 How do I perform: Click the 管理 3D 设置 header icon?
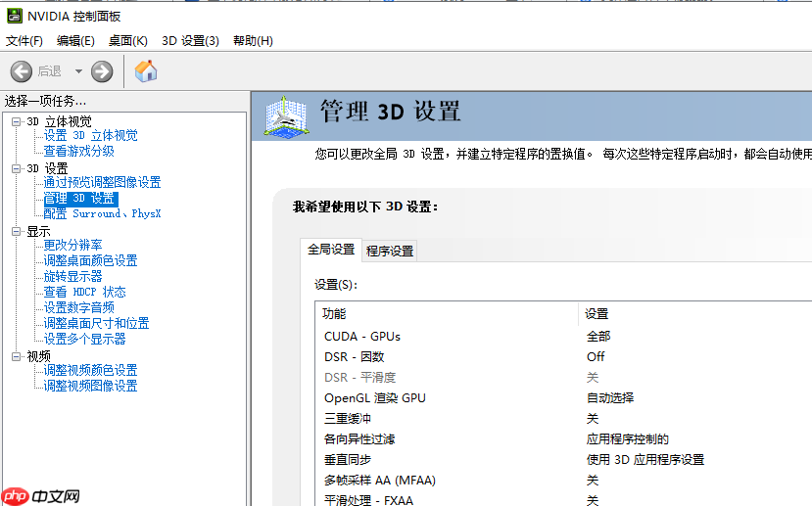286,116
